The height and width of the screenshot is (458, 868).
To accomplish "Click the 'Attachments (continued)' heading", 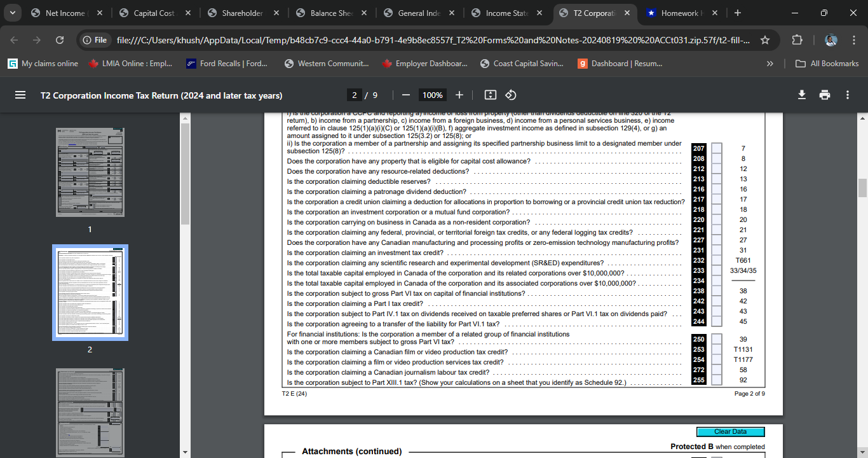I will [x=351, y=451].
